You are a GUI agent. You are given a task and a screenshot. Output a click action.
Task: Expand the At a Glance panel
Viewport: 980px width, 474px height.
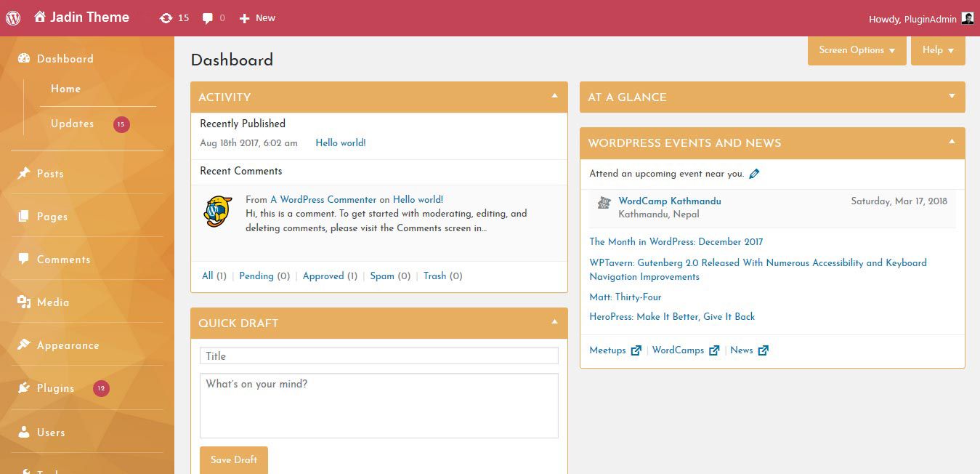point(952,96)
